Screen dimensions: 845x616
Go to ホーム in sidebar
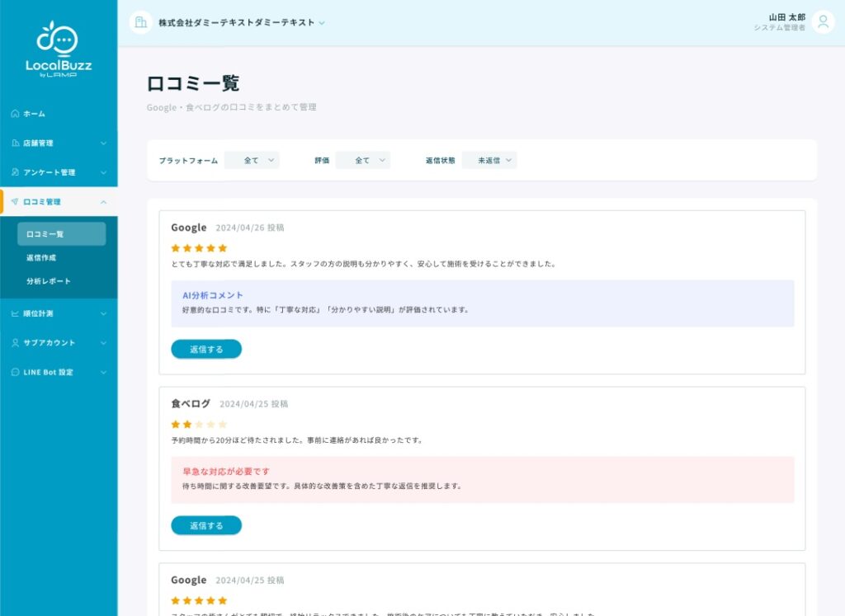(59, 114)
